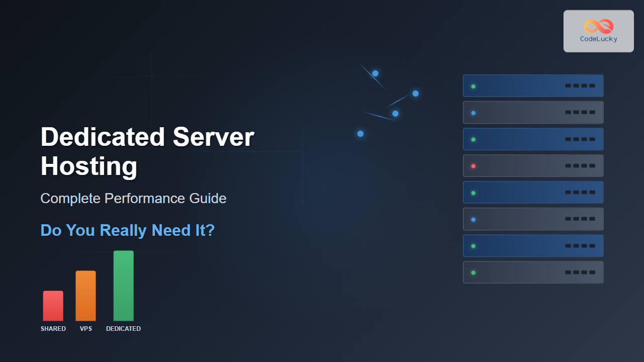Click the "Do You Really Need It?" text

(127, 230)
